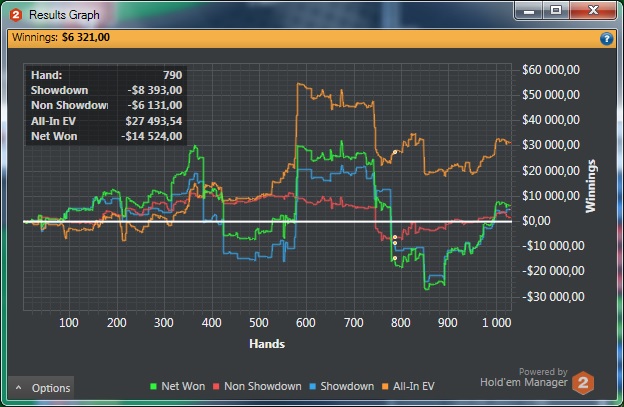Click the All-In EV $27 493,54 tooltip value

click(x=154, y=121)
